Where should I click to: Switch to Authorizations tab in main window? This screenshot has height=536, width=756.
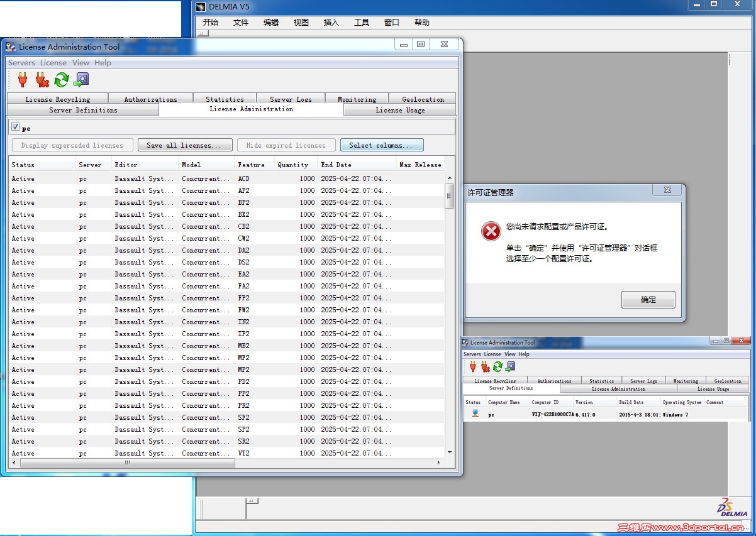pos(150,99)
